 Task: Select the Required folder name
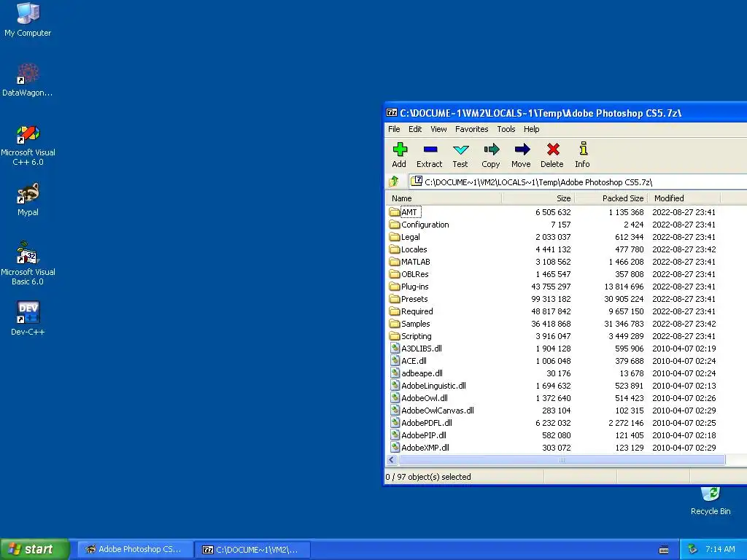click(x=417, y=311)
